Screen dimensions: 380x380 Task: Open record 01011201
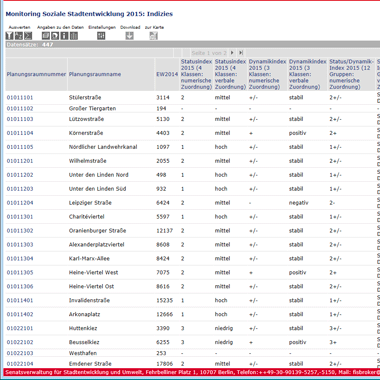20,161
